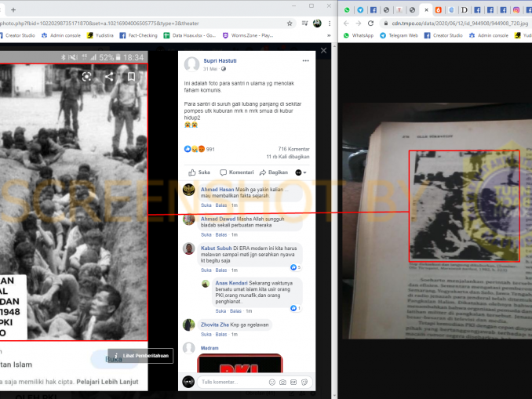This screenshot has width=532, height=399.
Task: Open post options three-dot menu for Supri Hastuti
Action: (x=306, y=60)
